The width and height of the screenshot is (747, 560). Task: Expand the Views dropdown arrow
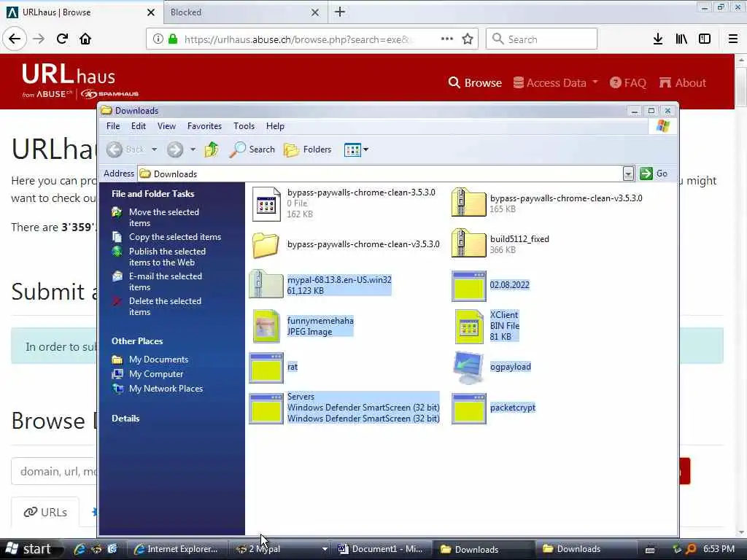[366, 149]
